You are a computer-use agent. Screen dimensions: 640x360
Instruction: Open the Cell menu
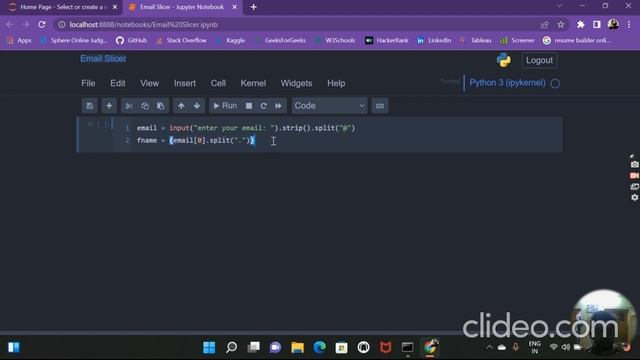tap(218, 83)
